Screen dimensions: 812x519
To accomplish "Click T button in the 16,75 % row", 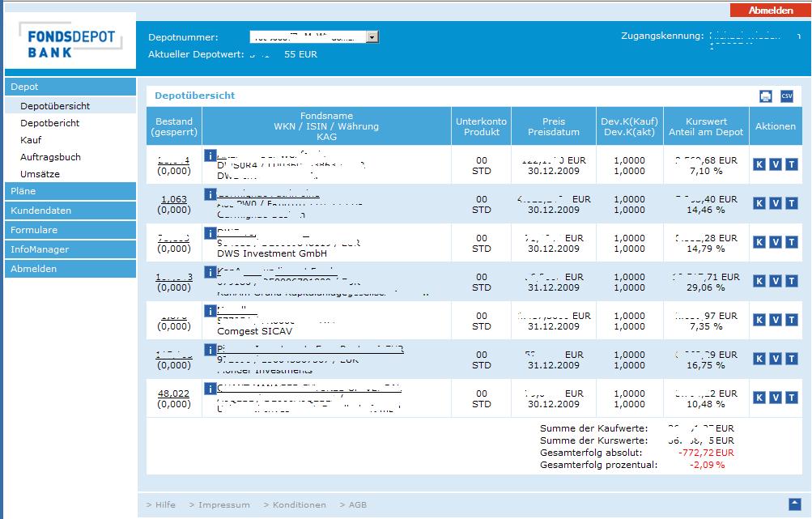I will pyautogui.click(x=791, y=359).
